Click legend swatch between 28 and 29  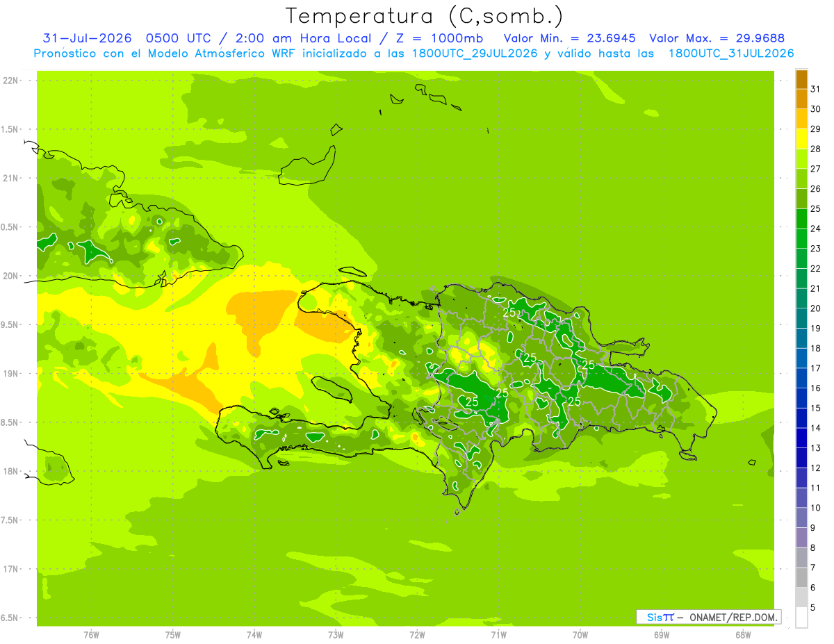click(801, 138)
